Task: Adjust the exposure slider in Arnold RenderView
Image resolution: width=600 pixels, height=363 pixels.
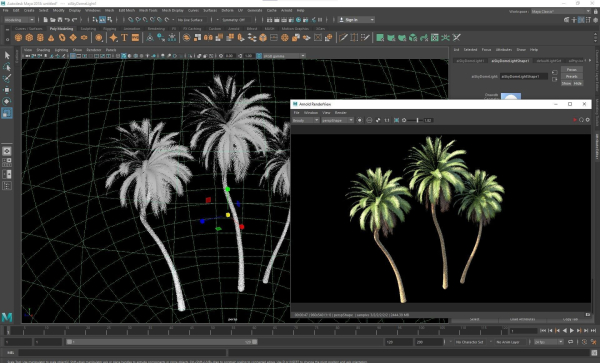Action: click(417, 120)
